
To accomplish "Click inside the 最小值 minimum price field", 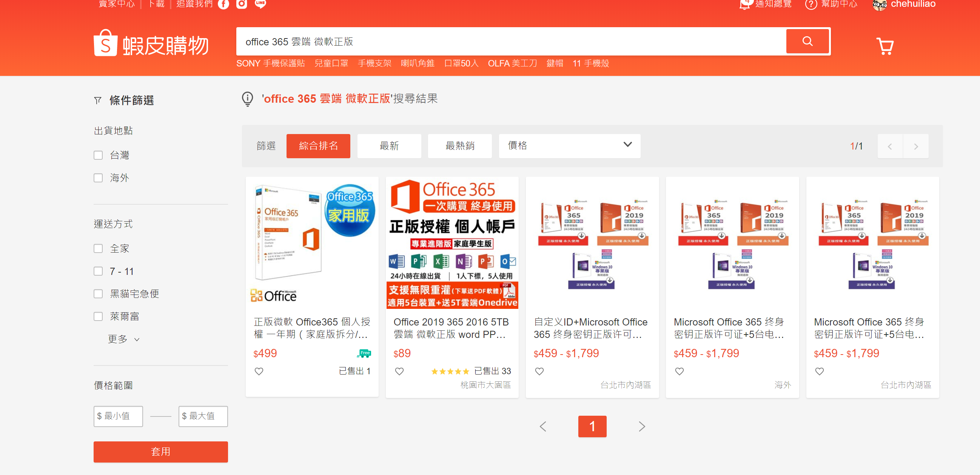I will coord(118,416).
